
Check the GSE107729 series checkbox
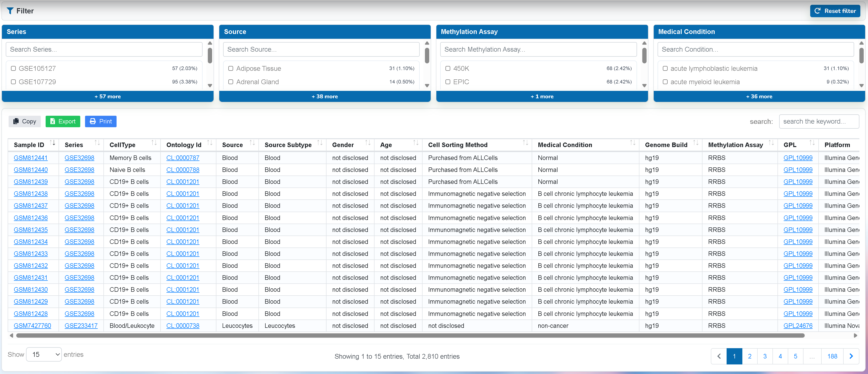(13, 82)
